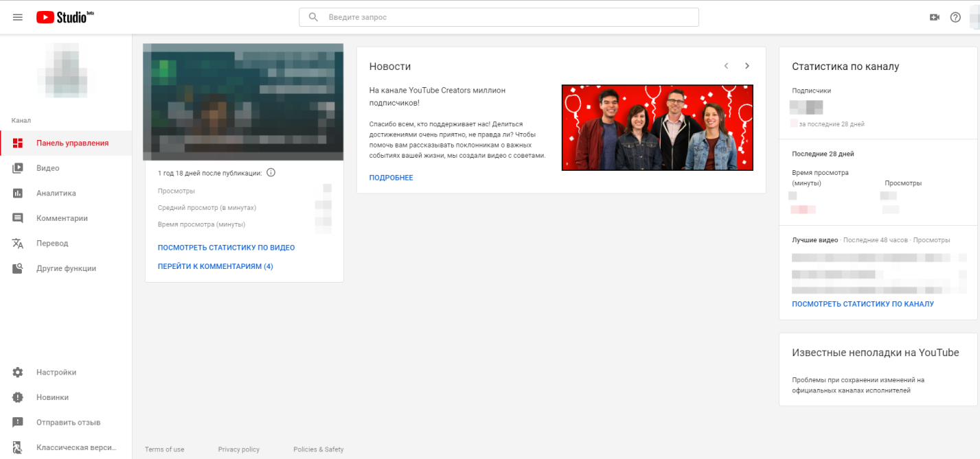
Task: Open Другие функции menu item
Action: [x=66, y=268]
